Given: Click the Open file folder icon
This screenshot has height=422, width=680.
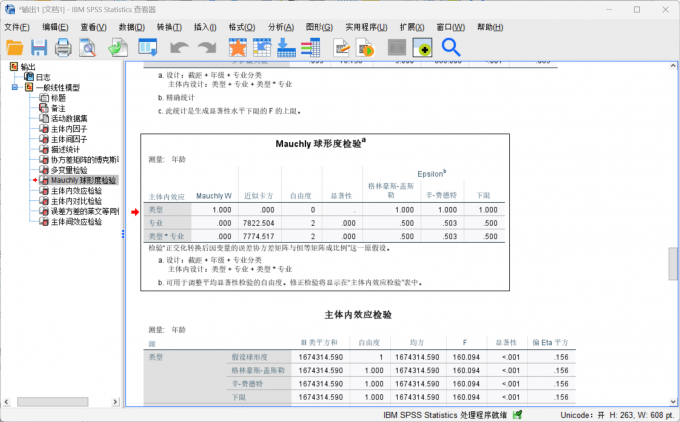Looking at the screenshot, I should (x=15, y=47).
